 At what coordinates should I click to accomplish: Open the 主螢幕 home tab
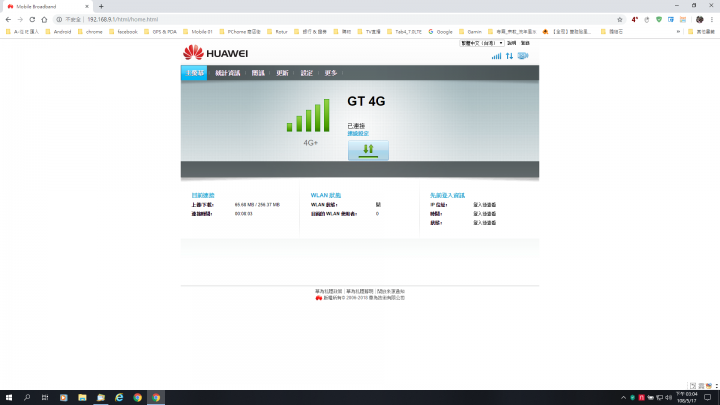click(x=194, y=73)
